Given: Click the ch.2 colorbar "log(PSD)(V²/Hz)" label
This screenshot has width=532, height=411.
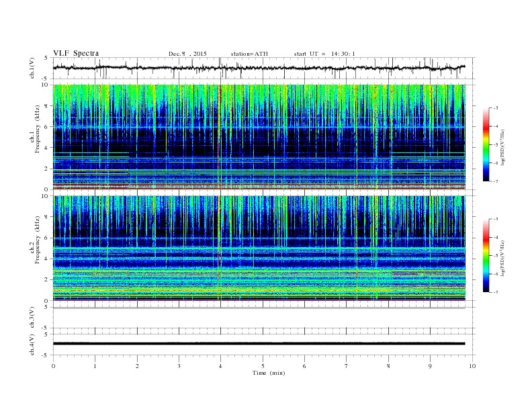Looking at the screenshot, I should [502, 258].
